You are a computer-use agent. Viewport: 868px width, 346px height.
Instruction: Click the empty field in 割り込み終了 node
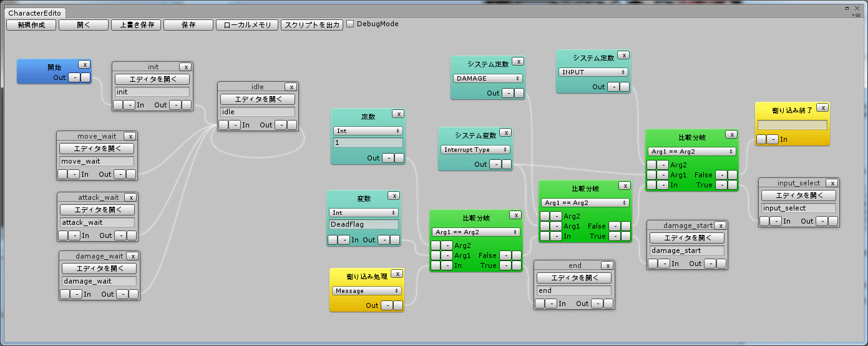click(792, 125)
